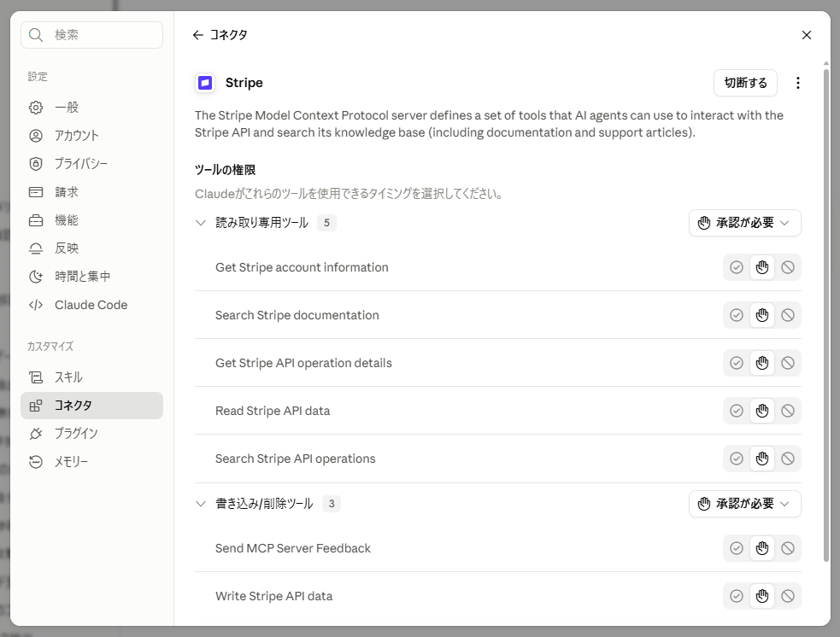Viewport: 840px width, 637px height.
Task: Always allow Get Stripe API operation details
Action: [x=737, y=363]
